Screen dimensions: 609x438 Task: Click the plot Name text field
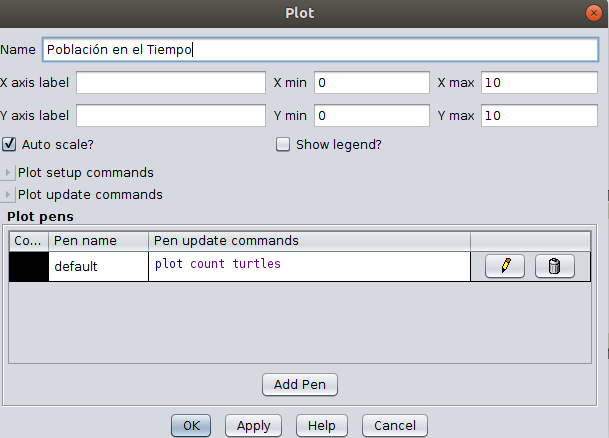point(319,49)
